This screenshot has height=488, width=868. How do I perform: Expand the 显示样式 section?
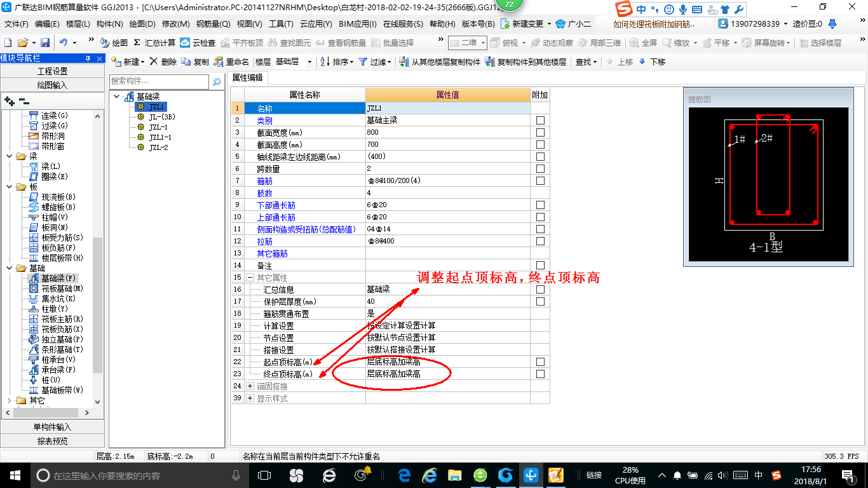[x=250, y=398]
